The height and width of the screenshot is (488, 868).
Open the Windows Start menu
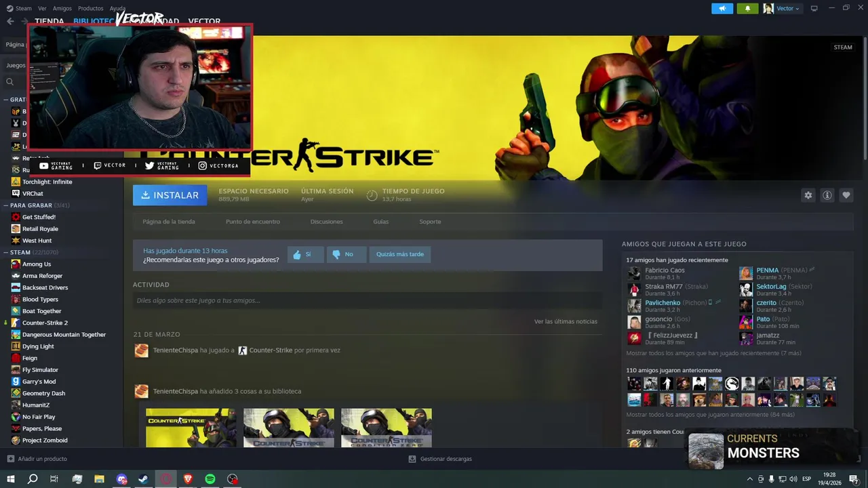pyautogui.click(x=11, y=479)
